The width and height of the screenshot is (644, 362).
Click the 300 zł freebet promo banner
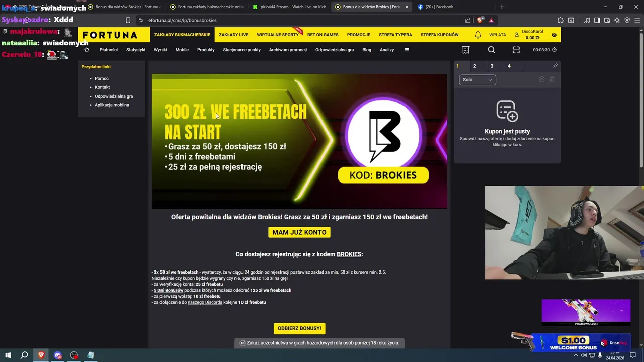(x=299, y=141)
